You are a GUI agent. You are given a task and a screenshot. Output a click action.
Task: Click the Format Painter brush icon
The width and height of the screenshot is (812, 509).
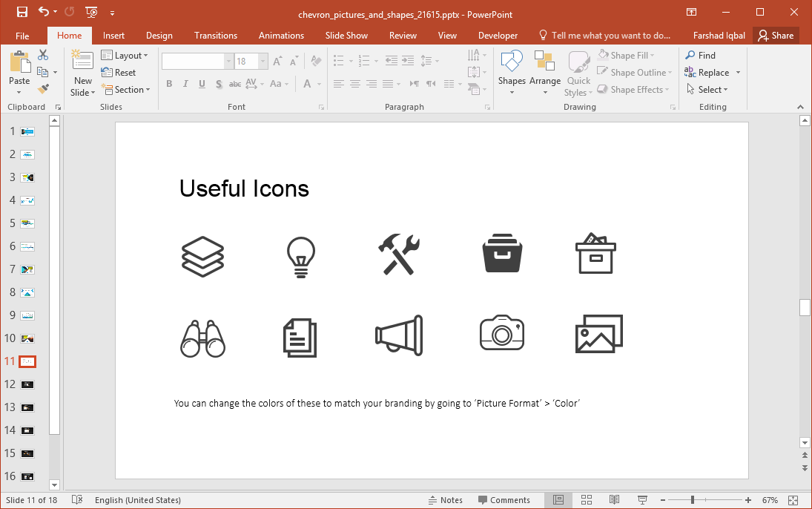[43, 89]
